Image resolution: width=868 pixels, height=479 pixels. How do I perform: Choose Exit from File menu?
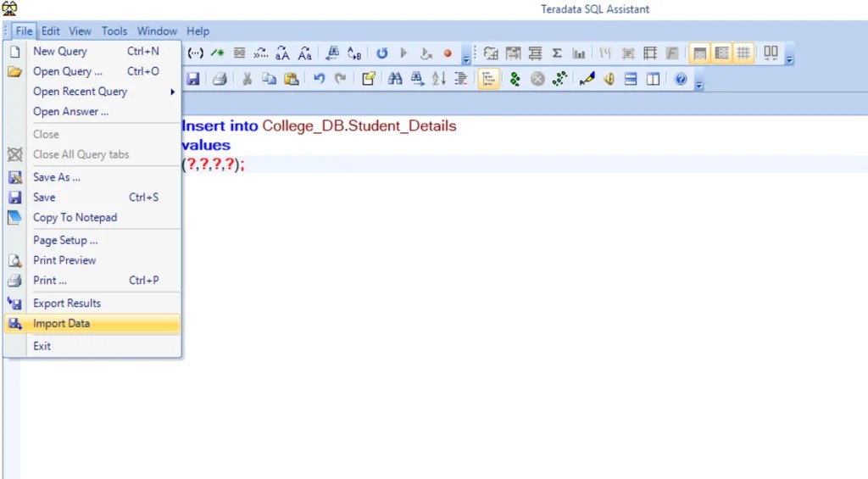(x=92, y=346)
